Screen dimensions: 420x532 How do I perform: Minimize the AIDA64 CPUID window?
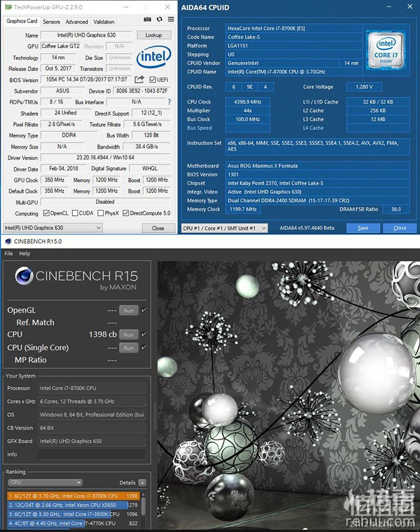389,7
